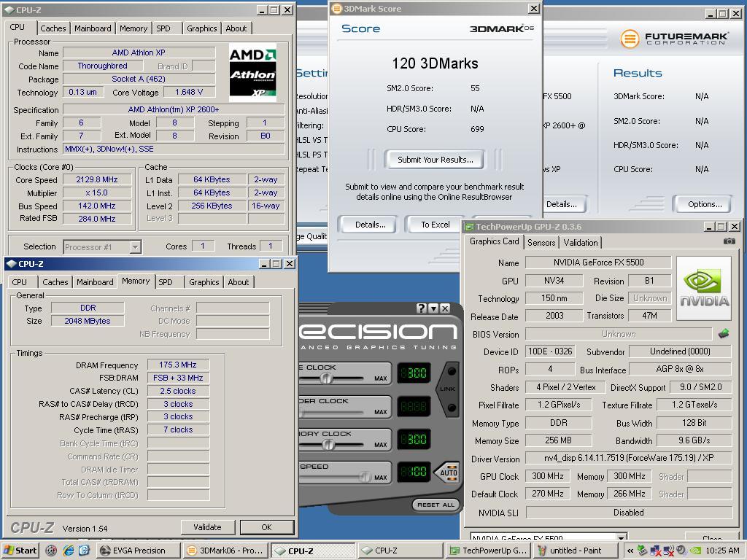Click the Windows Start button
Viewport: 747px width, 560px height.
click(x=21, y=551)
